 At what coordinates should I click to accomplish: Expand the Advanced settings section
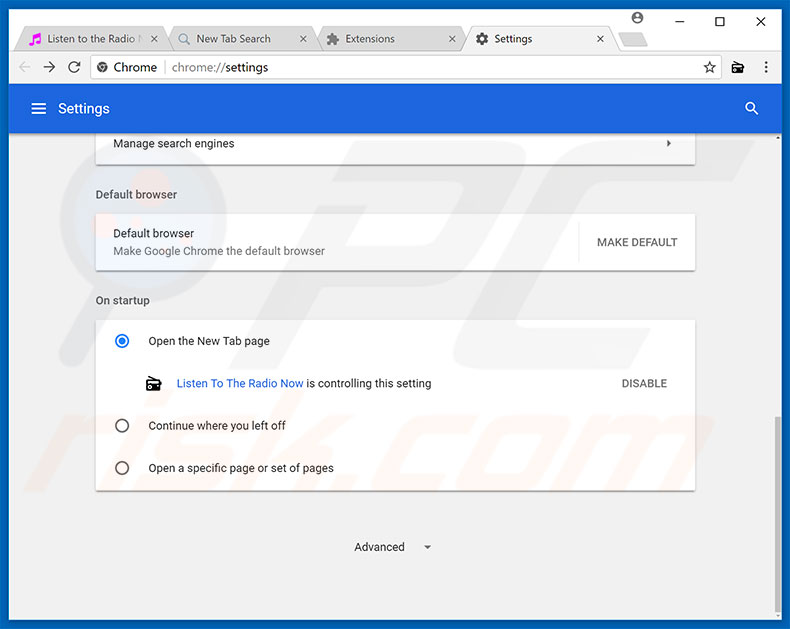(392, 547)
